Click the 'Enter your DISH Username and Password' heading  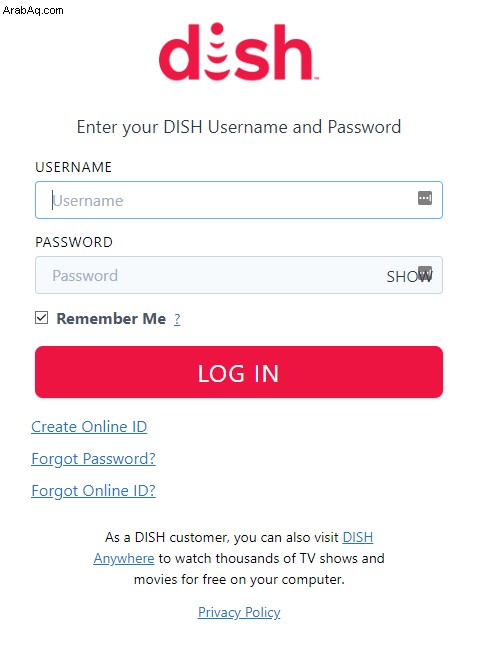pos(239,127)
